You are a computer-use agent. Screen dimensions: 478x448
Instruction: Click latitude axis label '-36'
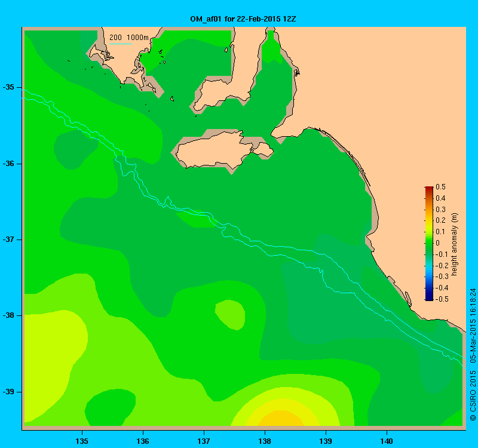pos(8,164)
